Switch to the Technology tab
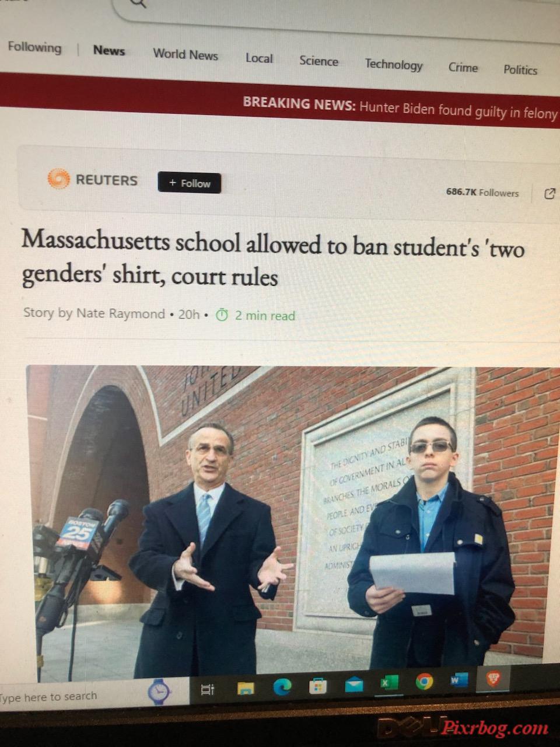The image size is (560, 747). click(x=394, y=64)
